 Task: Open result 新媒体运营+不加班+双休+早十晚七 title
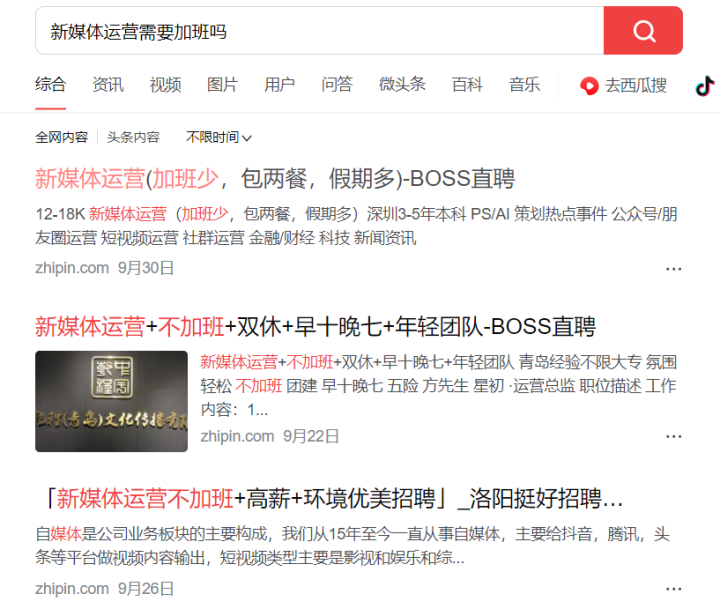point(315,327)
